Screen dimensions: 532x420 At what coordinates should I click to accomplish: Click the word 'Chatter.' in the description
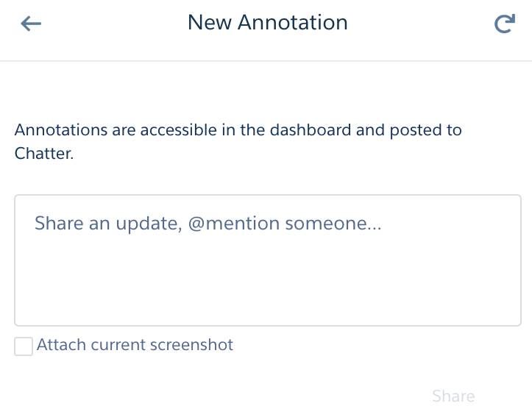click(44, 153)
